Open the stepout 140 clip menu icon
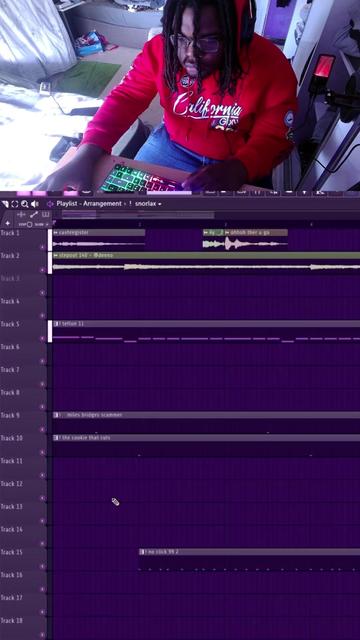The width and height of the screenshot is (360, 640). pos(56,255)
